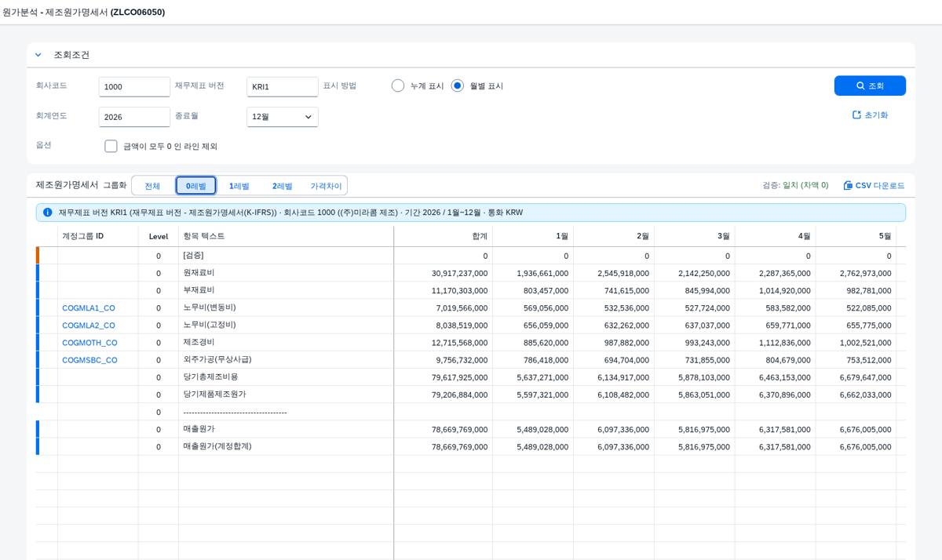942x560 pixels.
Task: Open the 종료월 12월 dropdown
Action: tap(283, 117)
